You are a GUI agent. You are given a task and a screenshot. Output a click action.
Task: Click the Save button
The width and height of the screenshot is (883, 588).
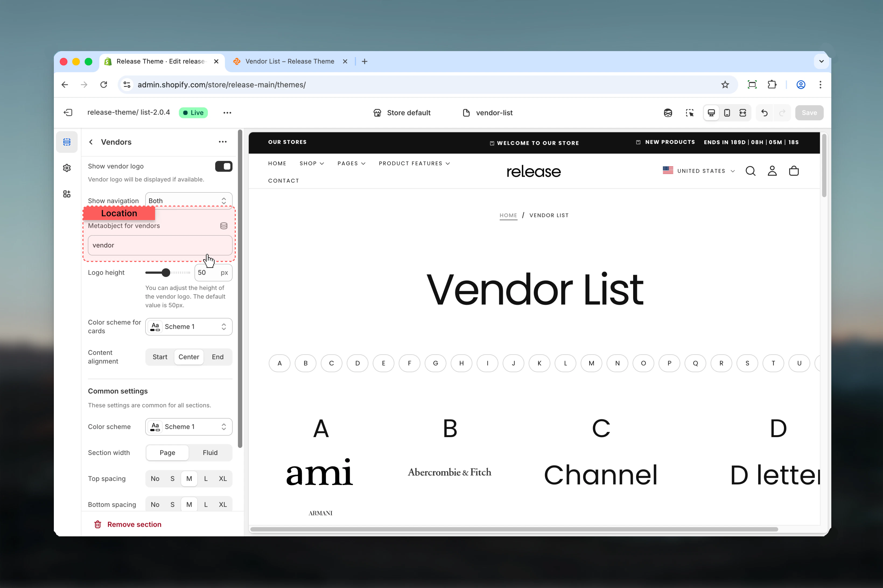(x=809, y=113)
